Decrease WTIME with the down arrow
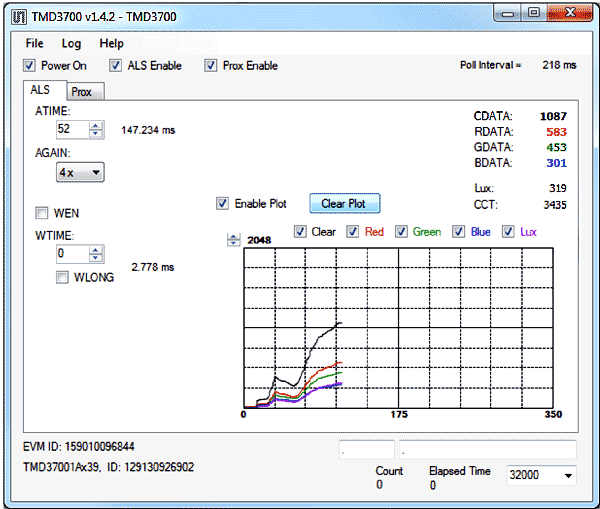This screenshot has width=600, height=509. point(96,258)
